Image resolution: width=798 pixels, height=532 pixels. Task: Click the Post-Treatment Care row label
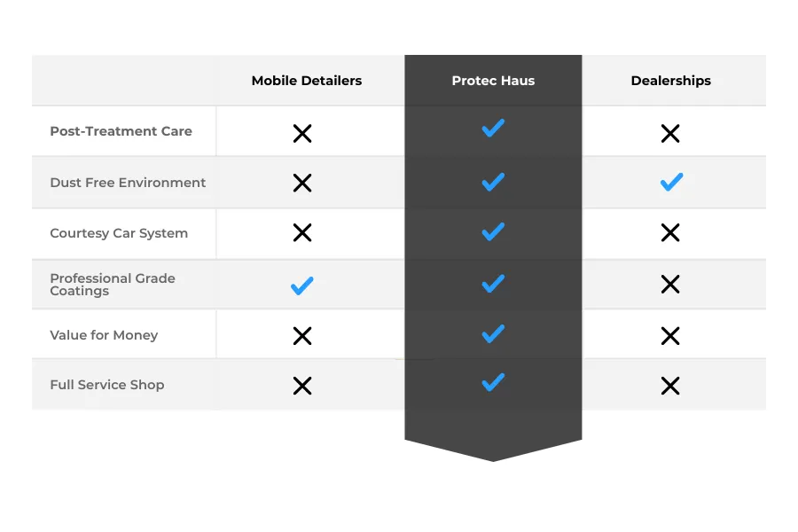point(121,131)
